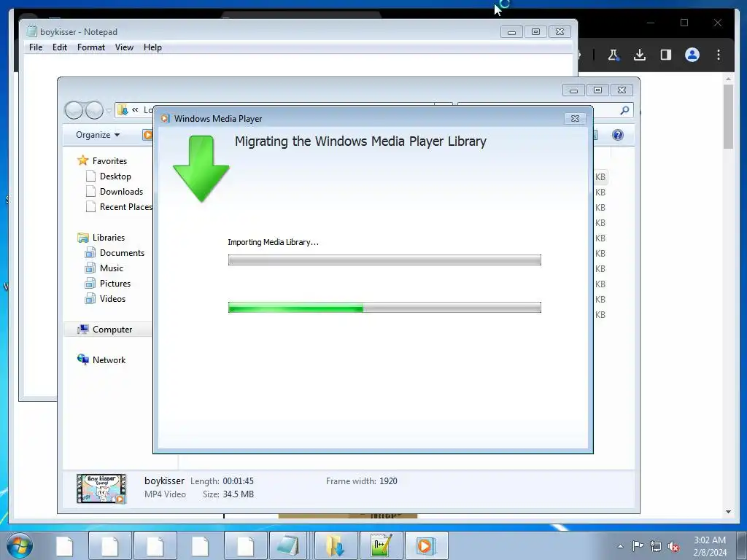Click the Explorer search magnifier icon

[x=624, y=111]
